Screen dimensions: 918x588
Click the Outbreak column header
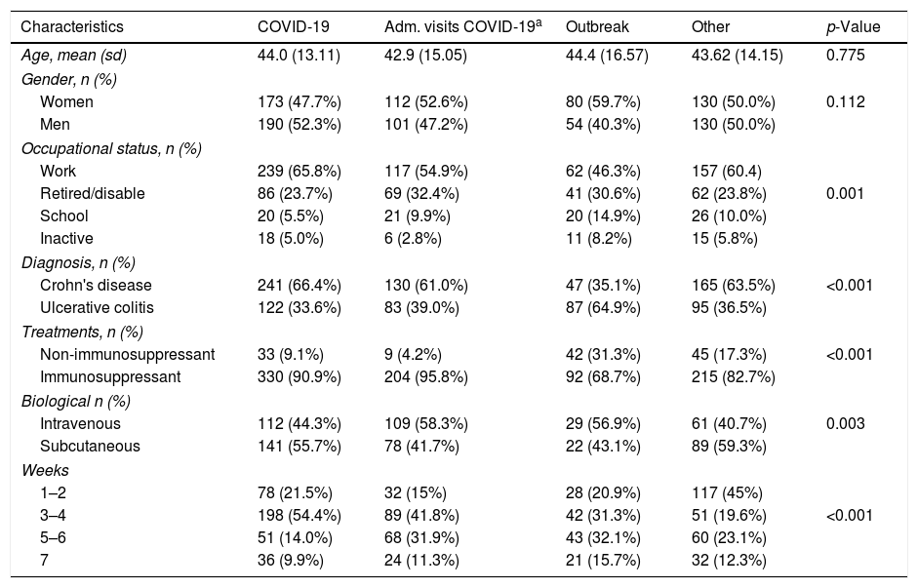[594, 27]
